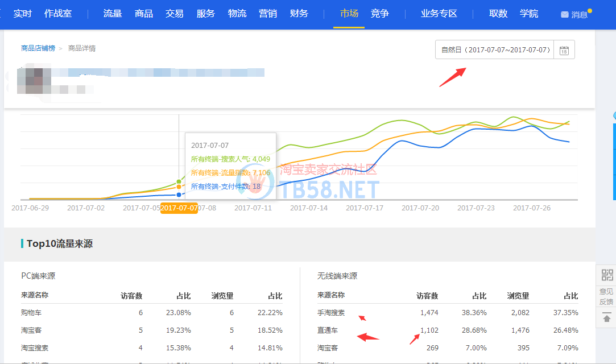This screenshot has height=364, width=616.
Task: Open the calendar icon in date picker
Action: [x=564, y=50]
